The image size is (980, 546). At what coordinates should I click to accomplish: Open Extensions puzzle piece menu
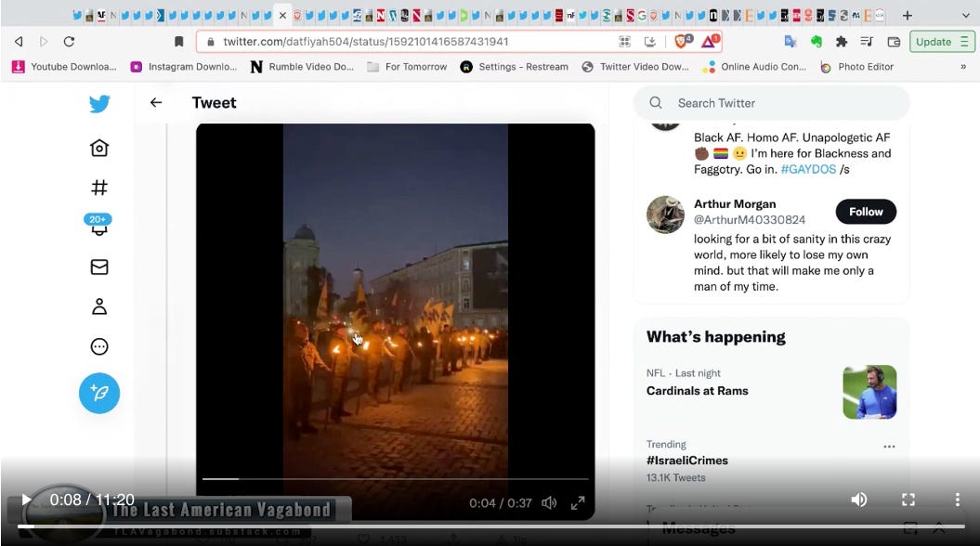pos(842,41)
